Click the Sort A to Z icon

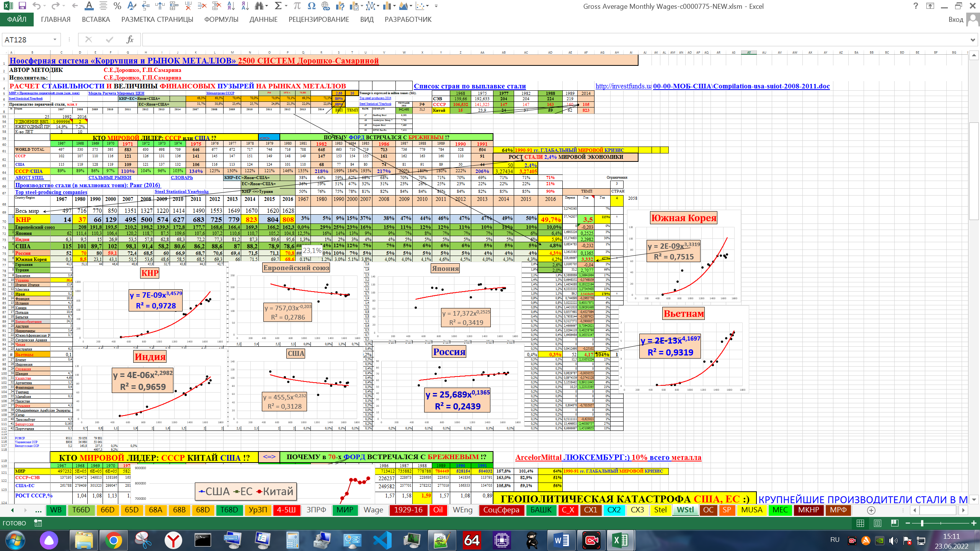[x=231, y=6]
